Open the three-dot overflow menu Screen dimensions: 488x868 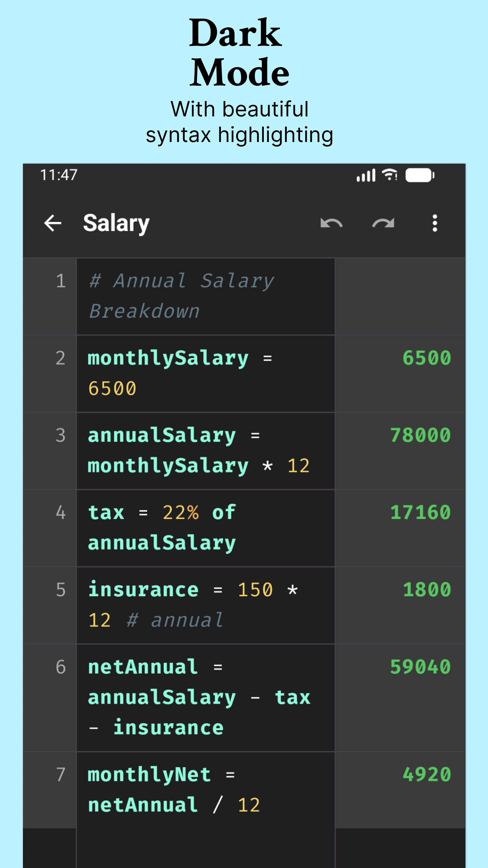pos(435,223)
